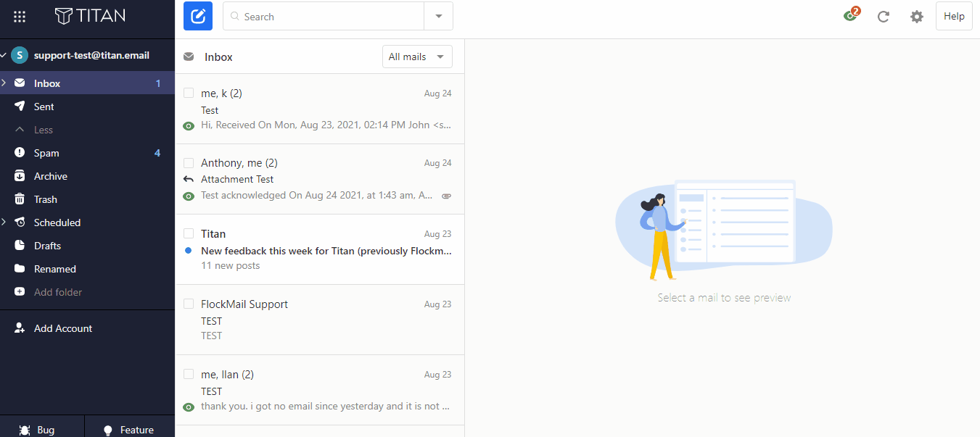Refresh the mailbox with the reload icon
The width and height of the screenshot is (980, 437).
pos(884,17)
